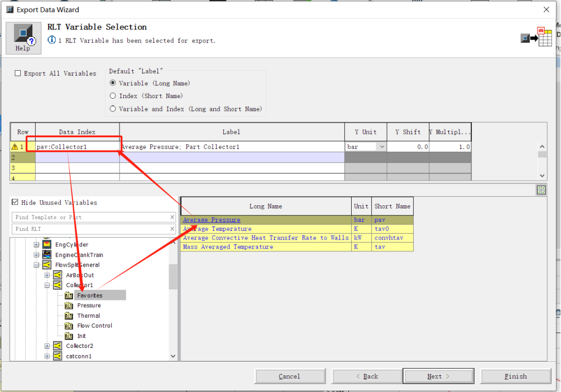
Task: Select Mass Averaged Temperature row
Action: pos(297,246)
